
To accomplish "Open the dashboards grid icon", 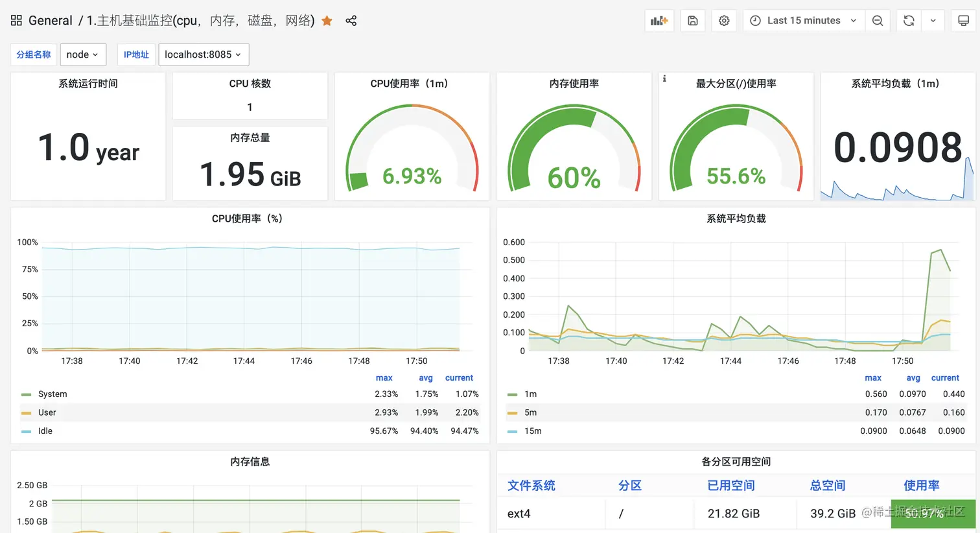I will point(17,21).
